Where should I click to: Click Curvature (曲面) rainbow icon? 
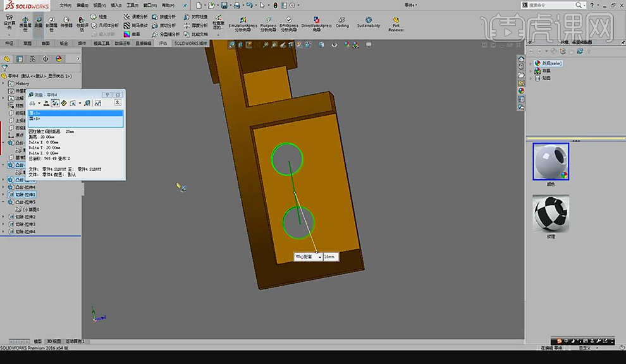coord(126,34)
